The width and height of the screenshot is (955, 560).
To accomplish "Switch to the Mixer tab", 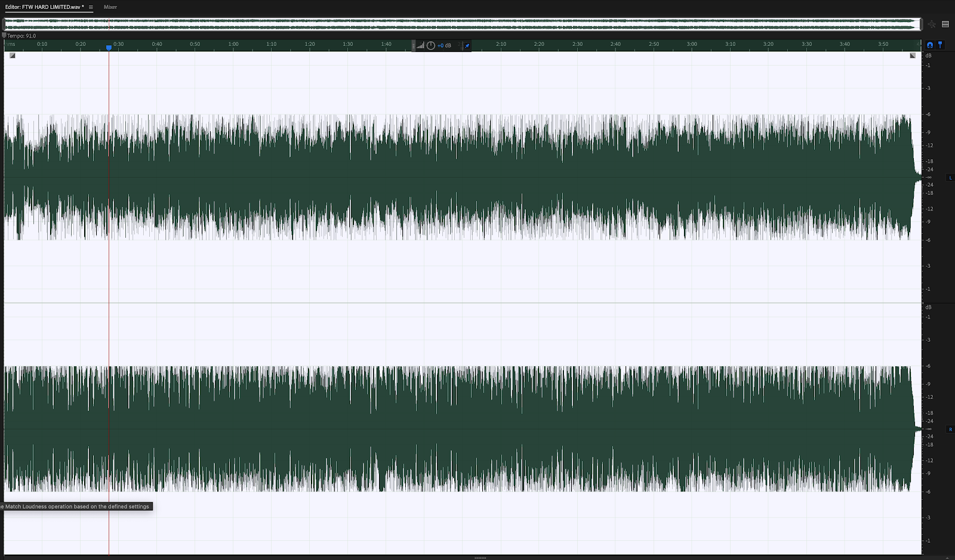I will pos(110,7).
